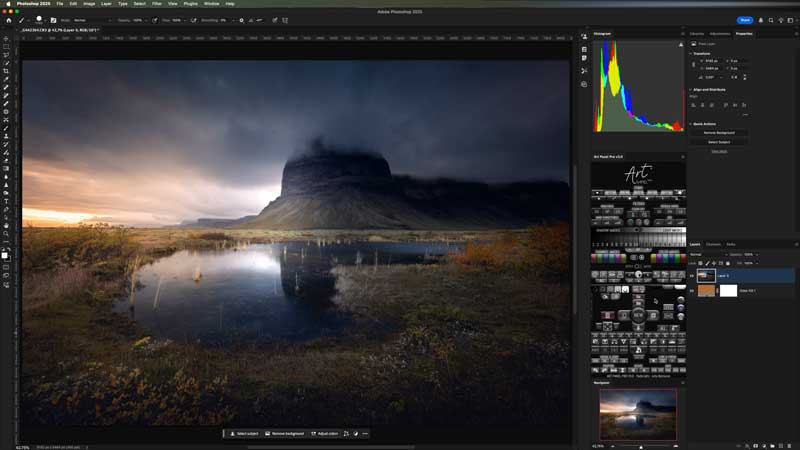The width and height of the screenshot is (800, 450).
Task: Hide the Layer 0 visibility eye
Action: coord(692,275)
